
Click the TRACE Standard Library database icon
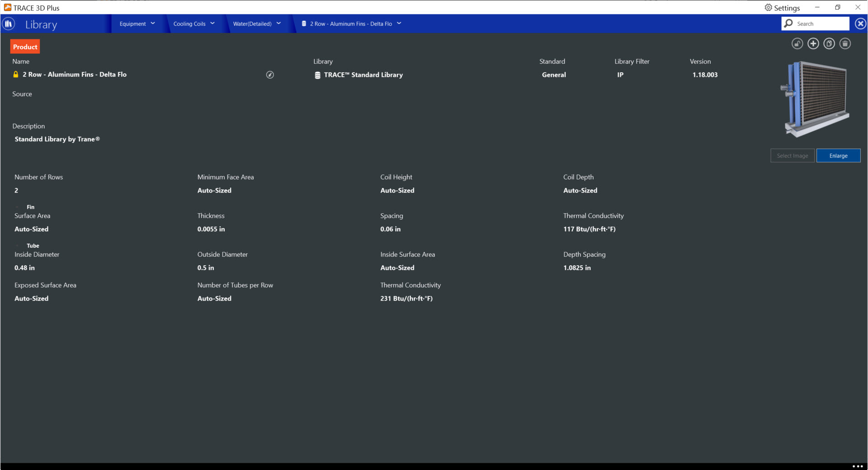[317, 75]
